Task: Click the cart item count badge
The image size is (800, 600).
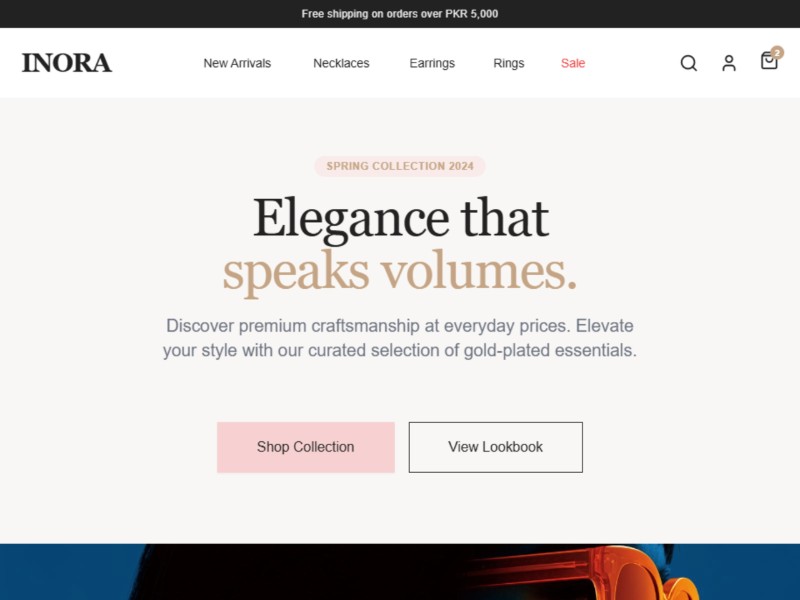Action: (777, 53)
